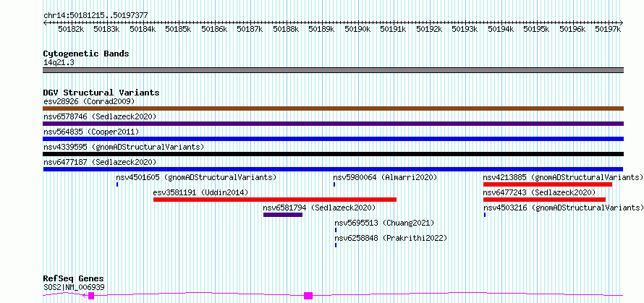Click the left arrowhead of the ruler
The width and height of the screenshot is (644, 303).
click(45, 23)
